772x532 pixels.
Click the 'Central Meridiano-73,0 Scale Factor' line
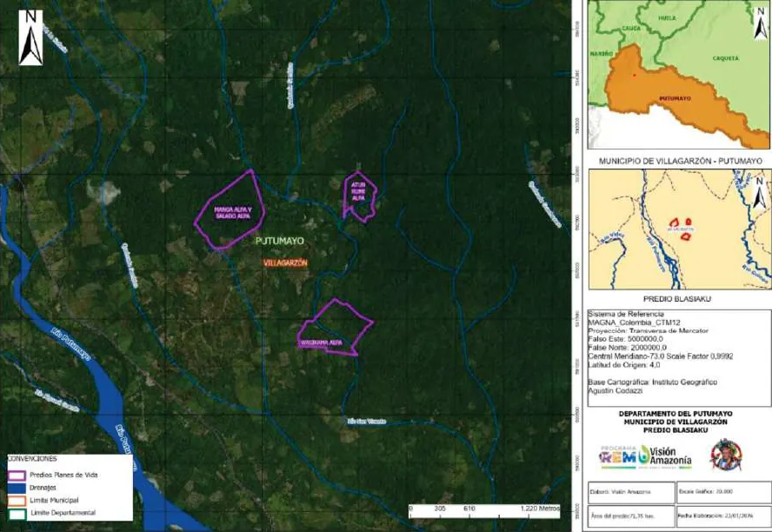point(661,356)
